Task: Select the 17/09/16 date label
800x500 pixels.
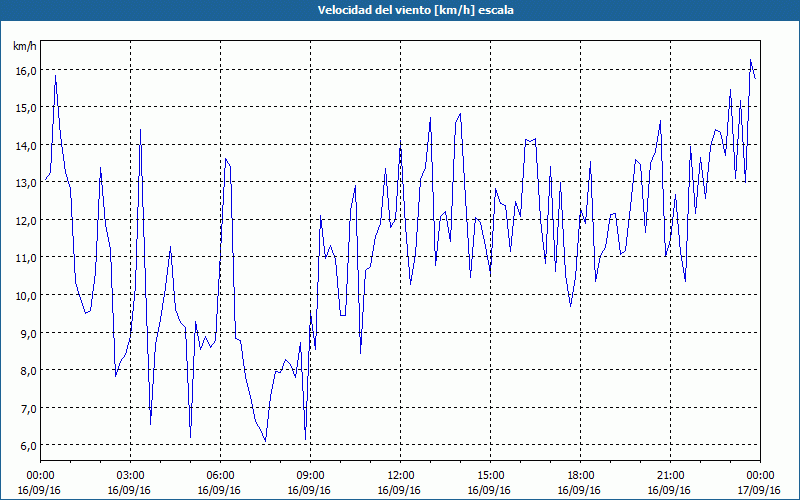Action: pyautogui.click(x=759, y=490)
